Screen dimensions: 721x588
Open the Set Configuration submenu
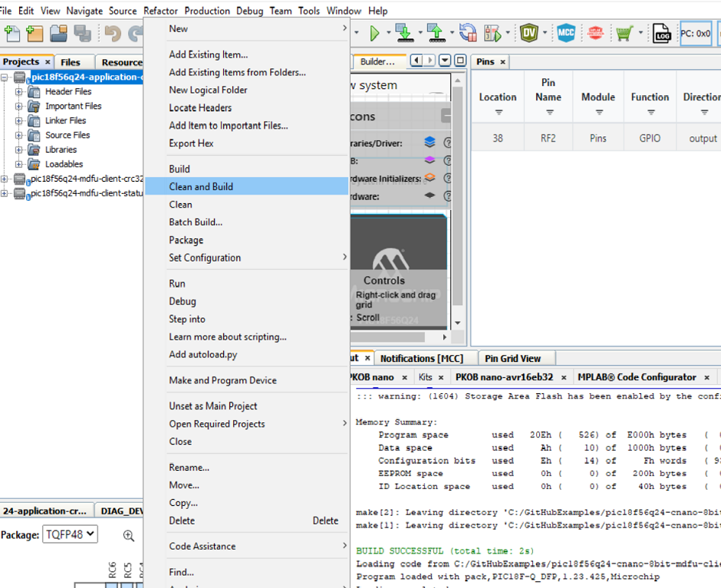point(246,258)
